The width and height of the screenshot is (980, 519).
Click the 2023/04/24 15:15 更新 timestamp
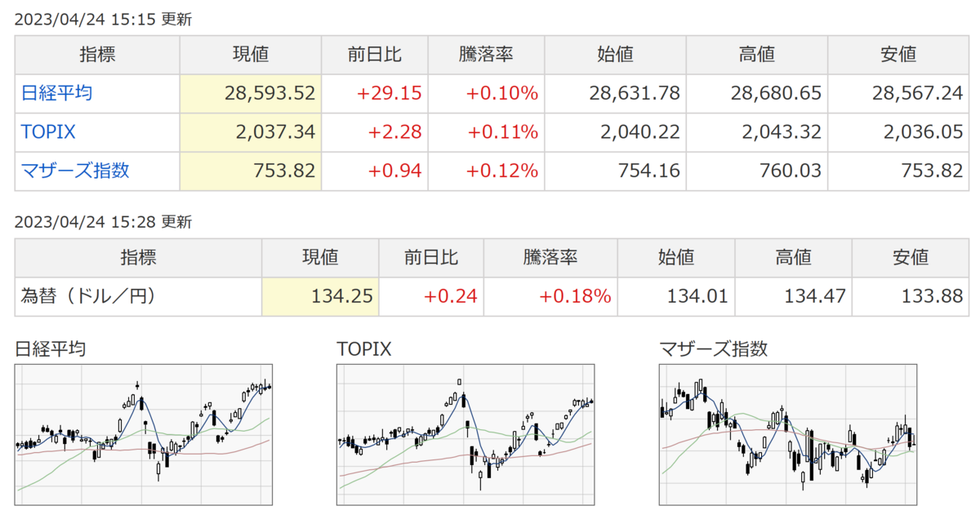pyautogui.click(x=104, y=20)
